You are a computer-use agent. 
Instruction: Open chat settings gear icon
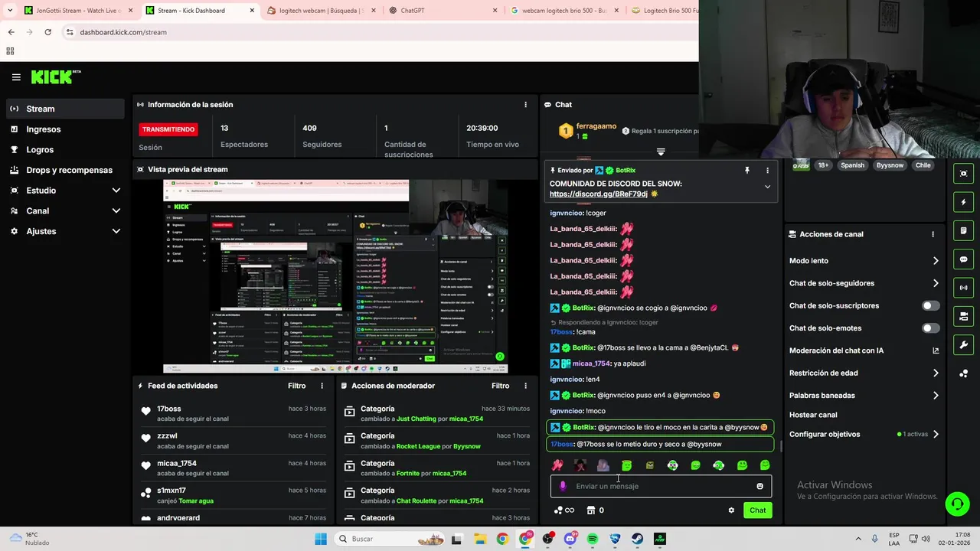pos(731,510)
